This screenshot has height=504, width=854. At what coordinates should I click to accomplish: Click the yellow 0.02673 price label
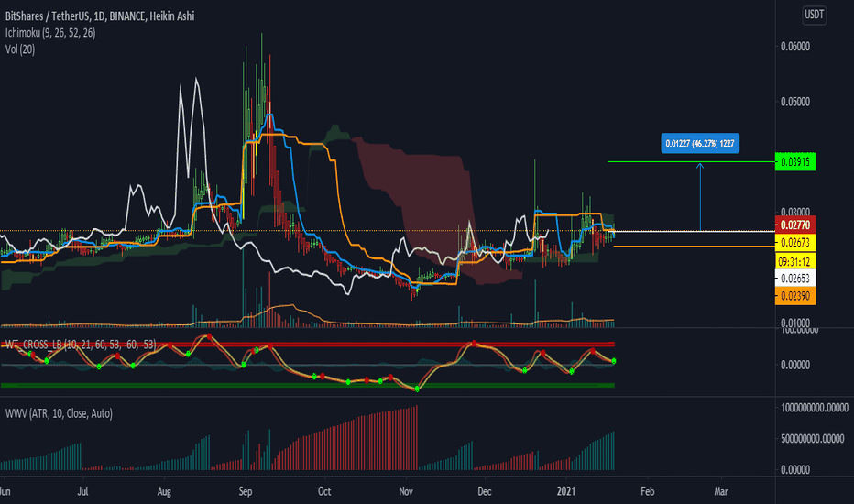(795, 243)
